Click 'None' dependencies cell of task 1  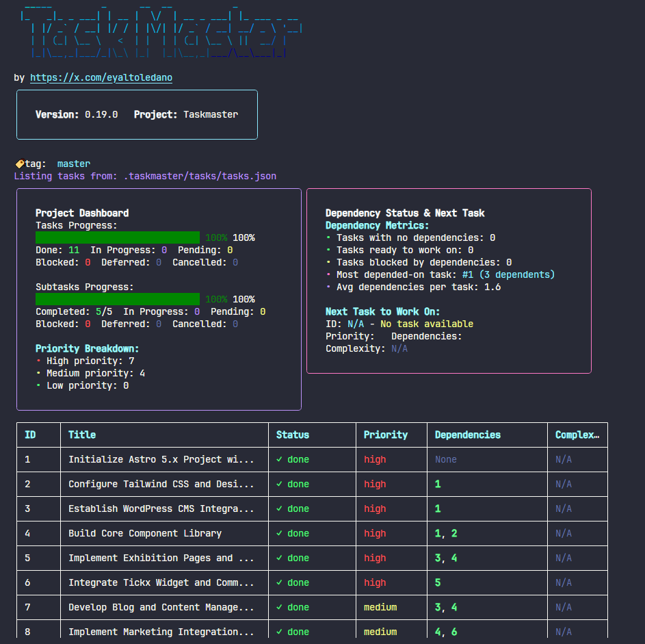click(x=446, y=460)
